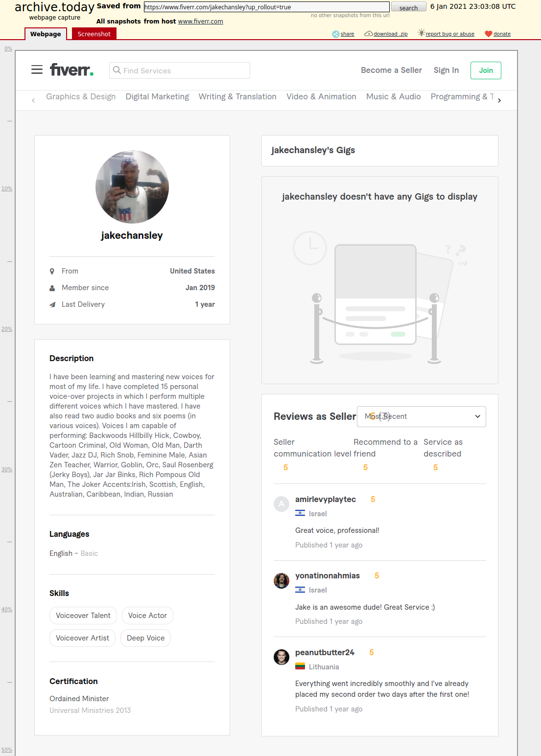Screen dimensions: 541x756
Task: Click the report bug lightbulb icon
Action: tap(421, 33)
